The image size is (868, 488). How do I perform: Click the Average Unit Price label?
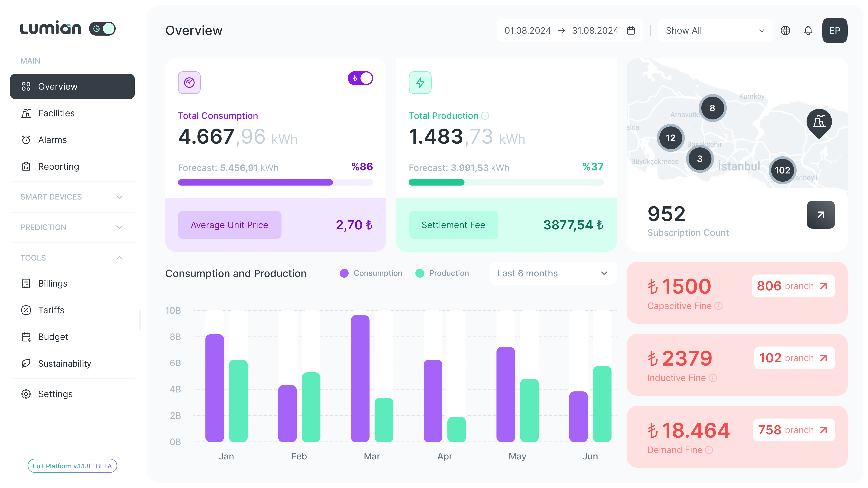point(229,225)
